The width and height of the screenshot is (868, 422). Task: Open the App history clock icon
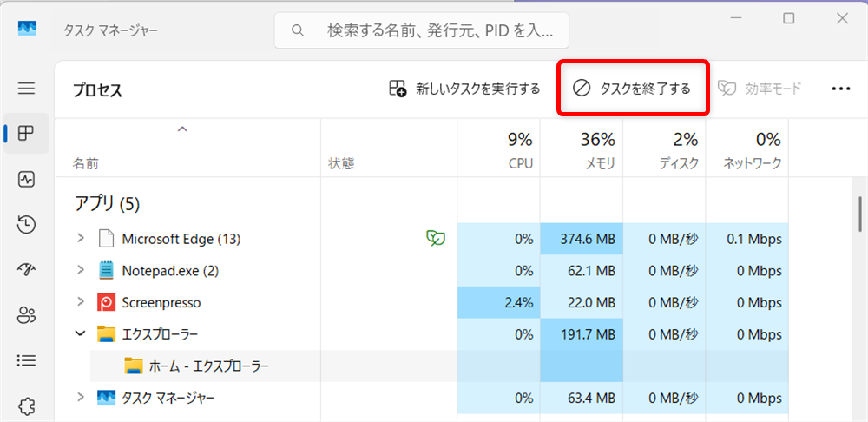coord(27,224)
